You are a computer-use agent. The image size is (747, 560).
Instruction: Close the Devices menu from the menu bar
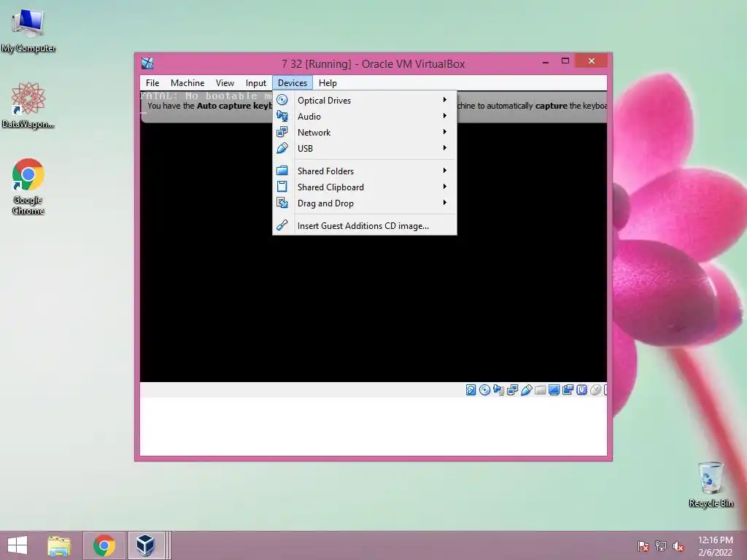[293, 83]
